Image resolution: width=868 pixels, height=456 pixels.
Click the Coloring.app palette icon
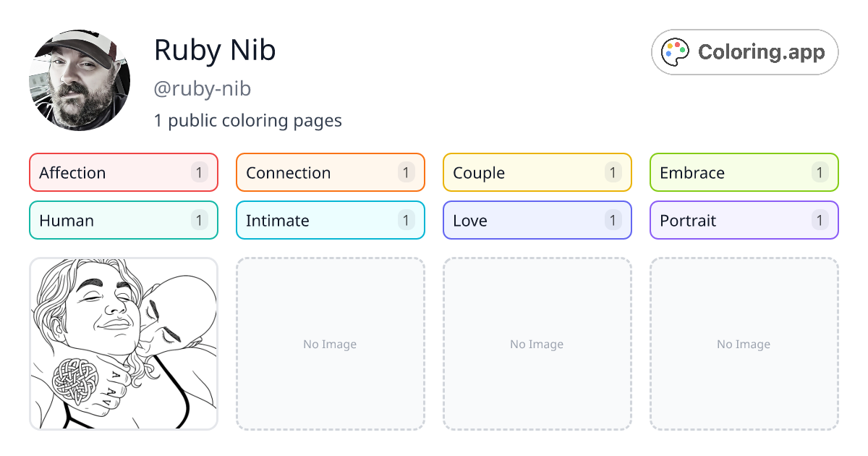pyautogui.click(x=675, y=51)
